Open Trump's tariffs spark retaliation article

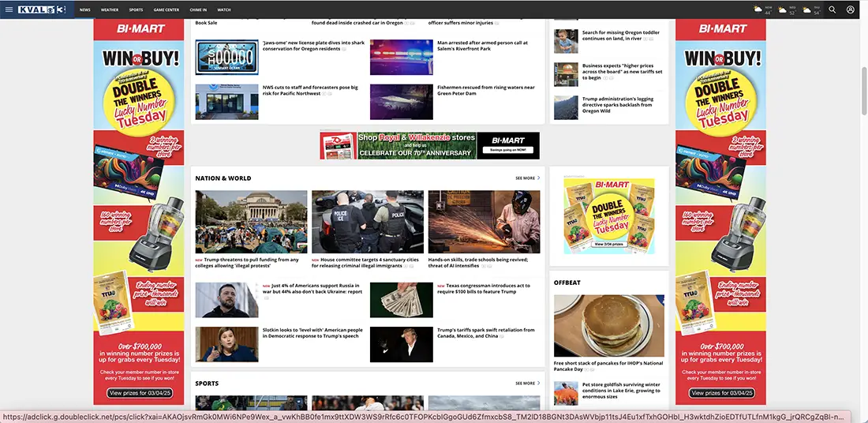(x=485, y=333)
